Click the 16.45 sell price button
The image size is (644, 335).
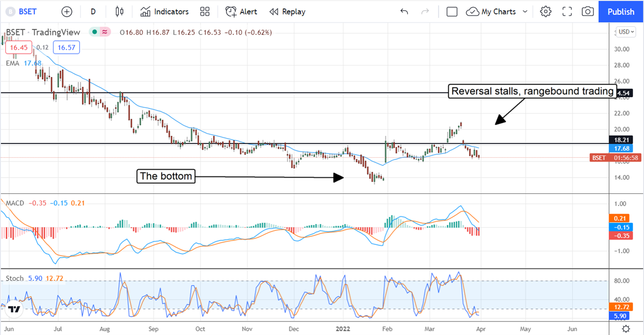click(16, 48)
